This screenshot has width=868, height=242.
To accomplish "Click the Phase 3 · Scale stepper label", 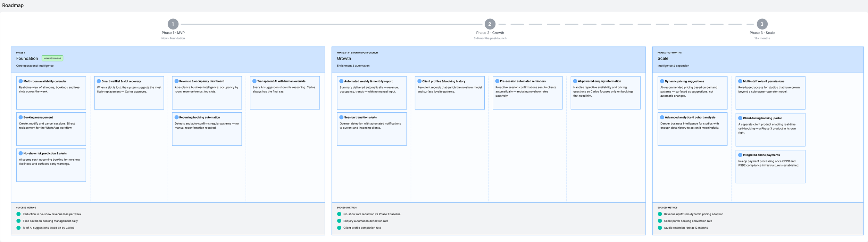I will click(762, 33).
